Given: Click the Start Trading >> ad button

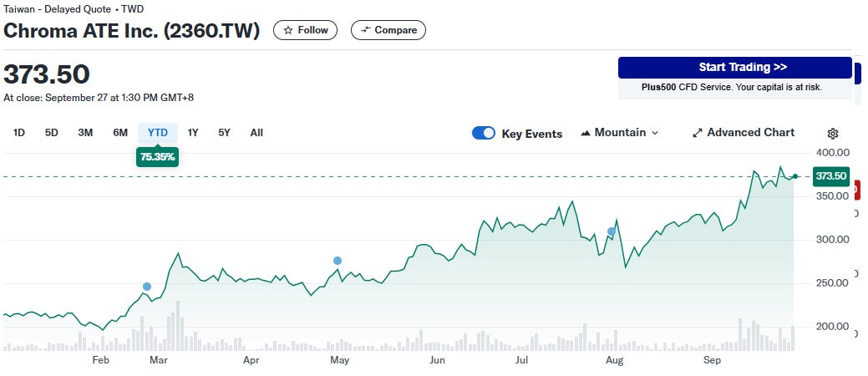Looking at the screenshot, I should pyautogui.click(x=735, y=68).
